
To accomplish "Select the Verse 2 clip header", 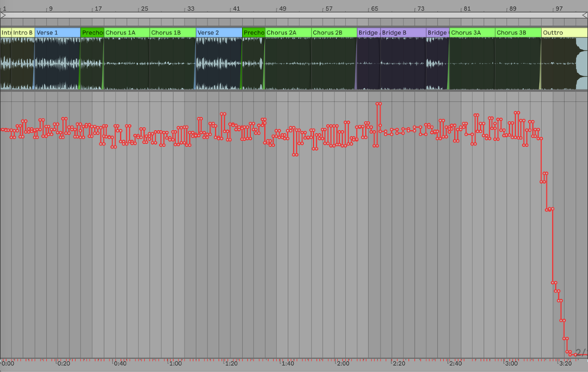I will (x=218, y=33).
